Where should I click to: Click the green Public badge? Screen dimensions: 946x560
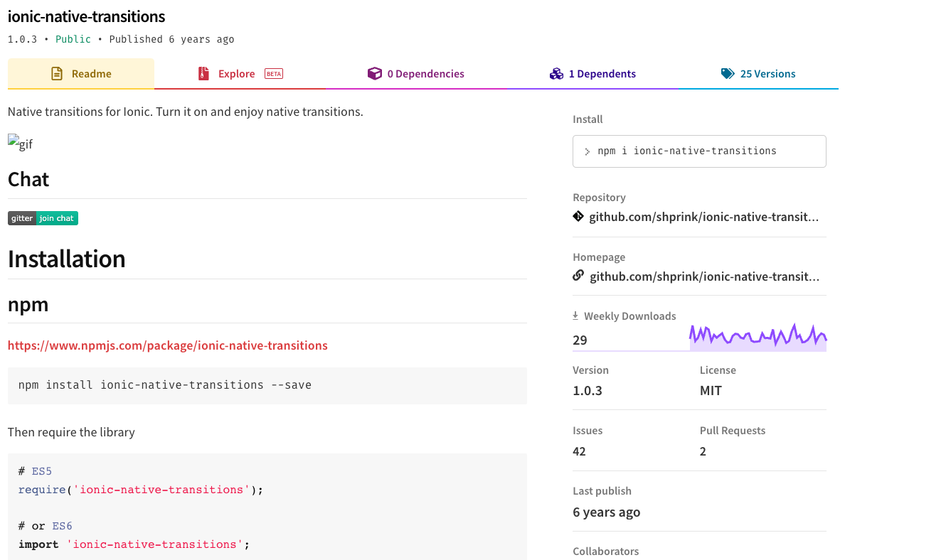click(73, 39)
